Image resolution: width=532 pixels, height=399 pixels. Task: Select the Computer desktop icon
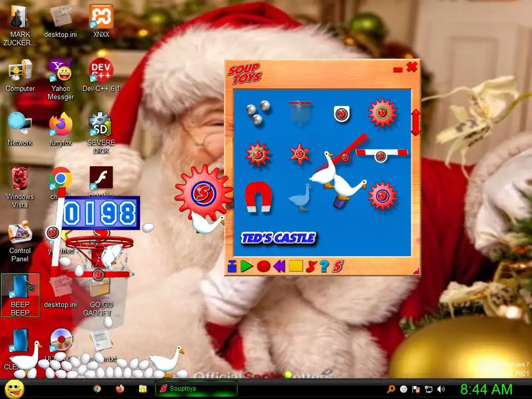[20, 75]
